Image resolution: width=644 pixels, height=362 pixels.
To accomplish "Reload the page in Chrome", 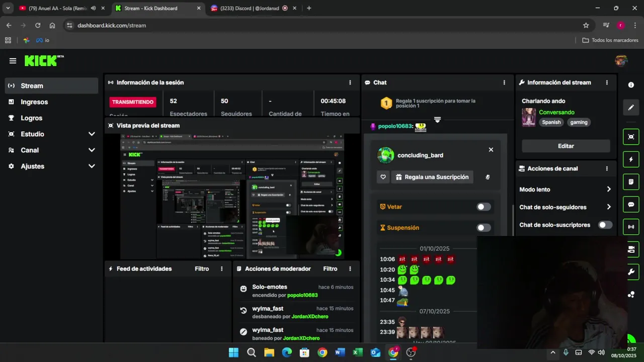I will pyautogui.click(x=38, y=25).
